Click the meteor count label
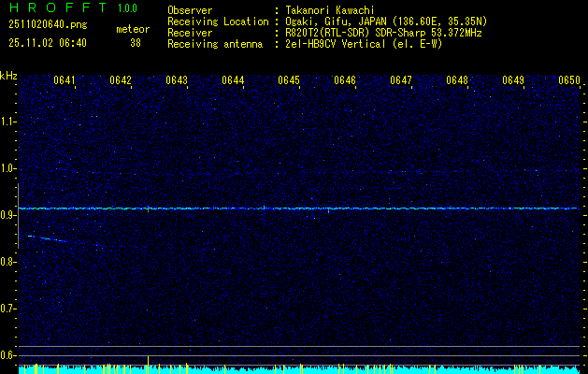The height and width of the screenshot is (374, 588). click(133, 29)
